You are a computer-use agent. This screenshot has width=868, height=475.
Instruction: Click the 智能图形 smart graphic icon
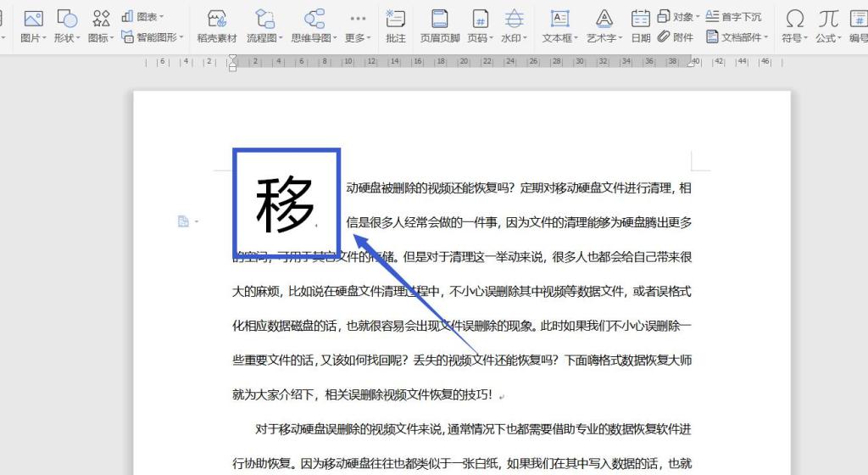point(127,37)
